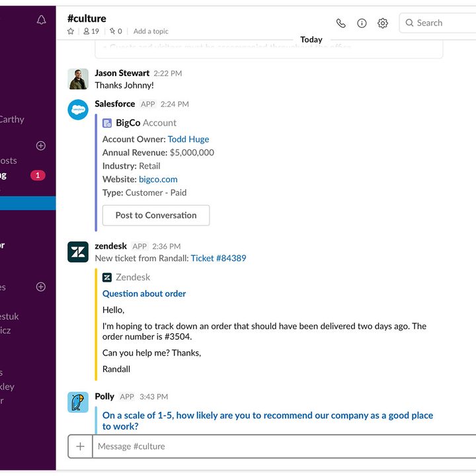Click the unread badge showing 1
Image resolution: width=476 pixels, height=476 pixels.
[x=38, y=175]
